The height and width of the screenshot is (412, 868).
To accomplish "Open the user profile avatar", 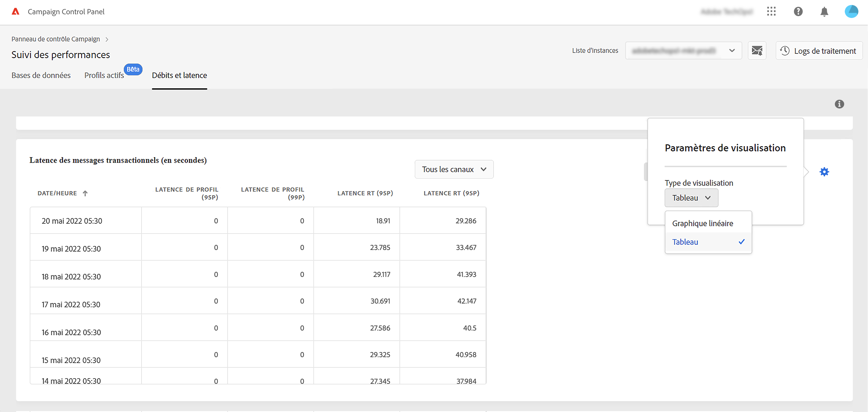I will (x=851, y=11).
